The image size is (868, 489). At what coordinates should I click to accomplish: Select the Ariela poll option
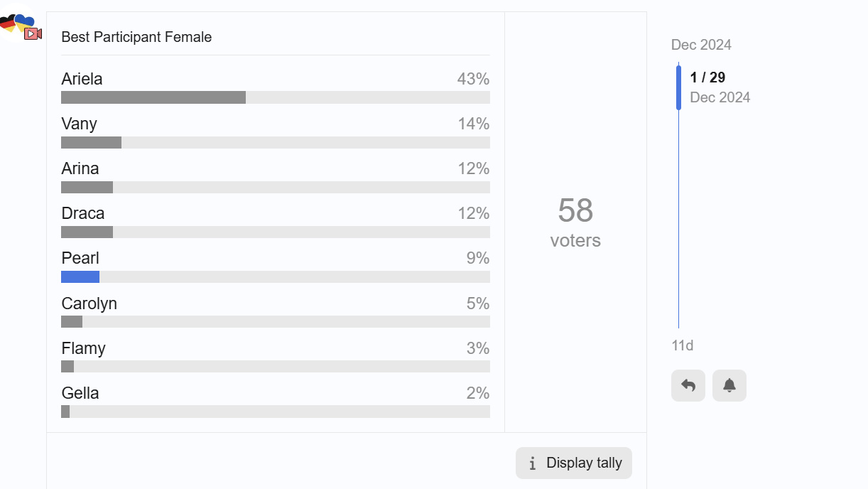pyautogui.click(x=276, y=87)
